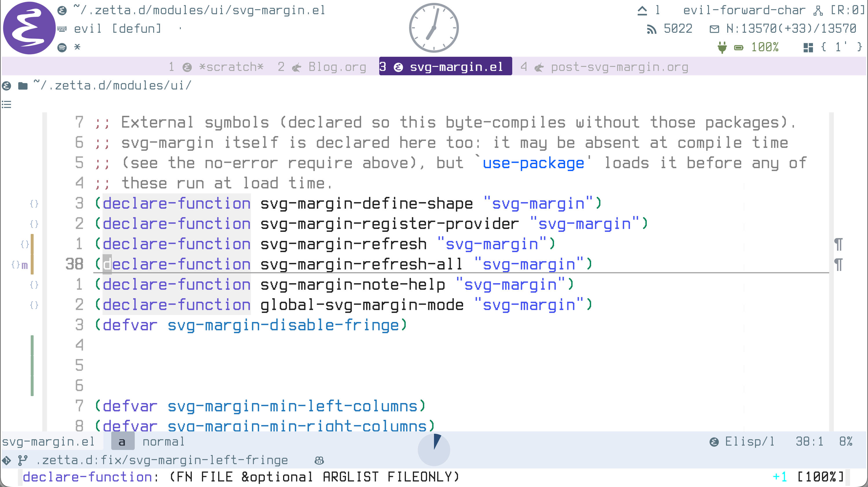Click the keyboard icon beside evil

pos(62,29)
